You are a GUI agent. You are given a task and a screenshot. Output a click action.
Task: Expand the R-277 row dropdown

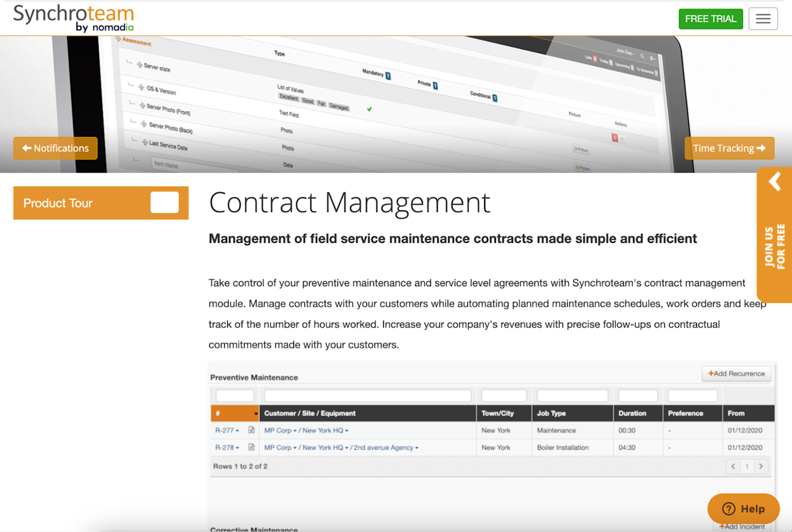[x=237, y=430]
